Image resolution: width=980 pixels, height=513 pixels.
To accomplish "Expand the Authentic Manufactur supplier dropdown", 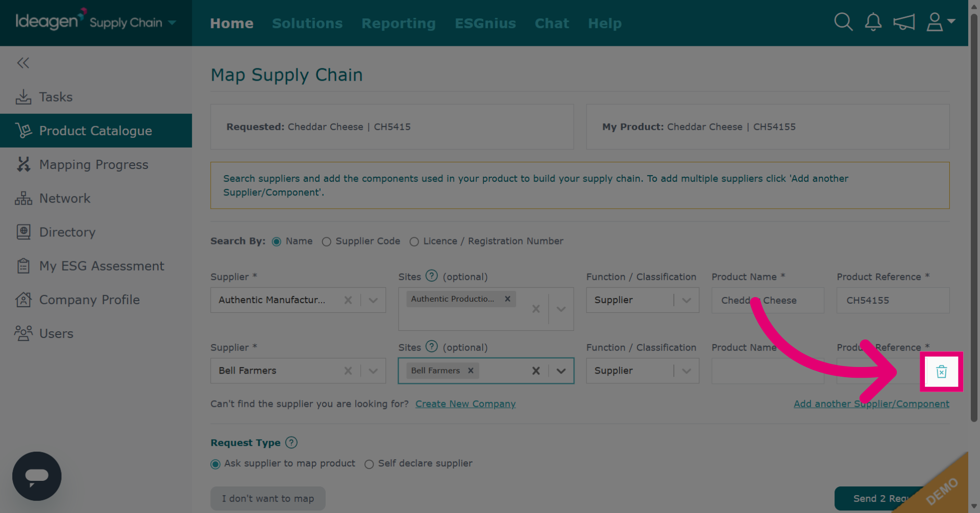I will [374, 300].
